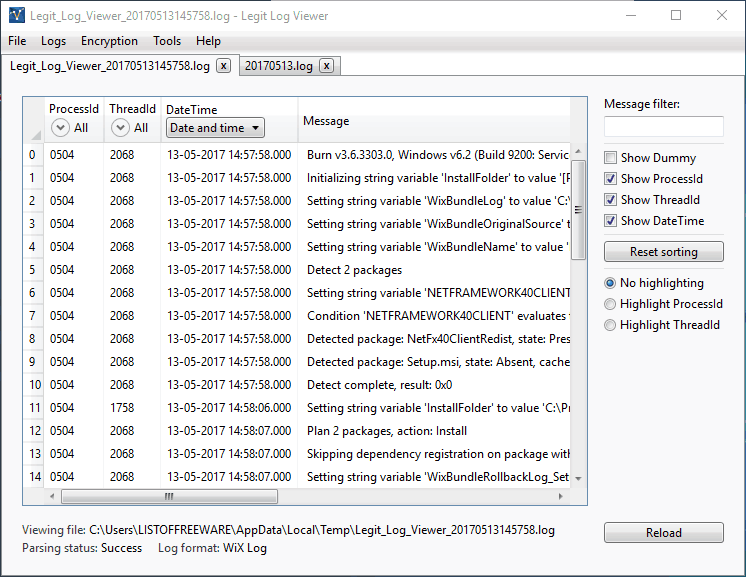This screenshot has height=577, width=746.
Task: Uncheck the Show ProcessId checkbox
Action: tap(610, 178)
